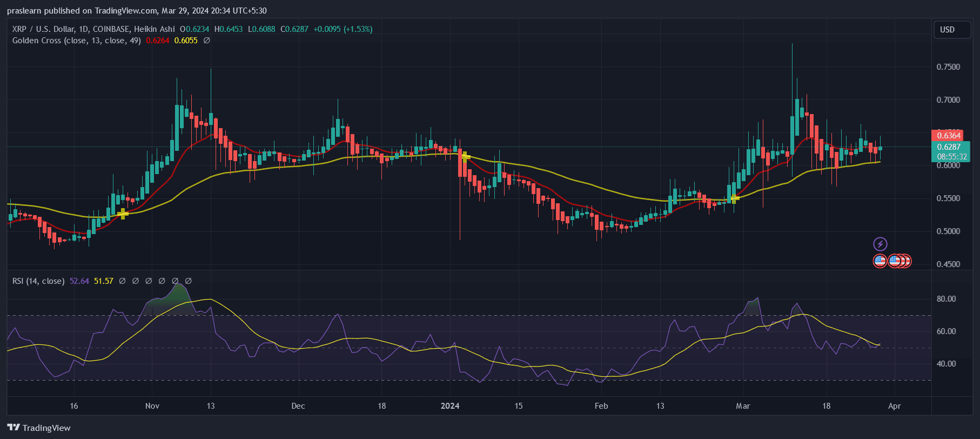The width and height of the screenshot is (980, 439).
Task: Click the green 0.6287 current price label
Action: (x=949, y=147)
